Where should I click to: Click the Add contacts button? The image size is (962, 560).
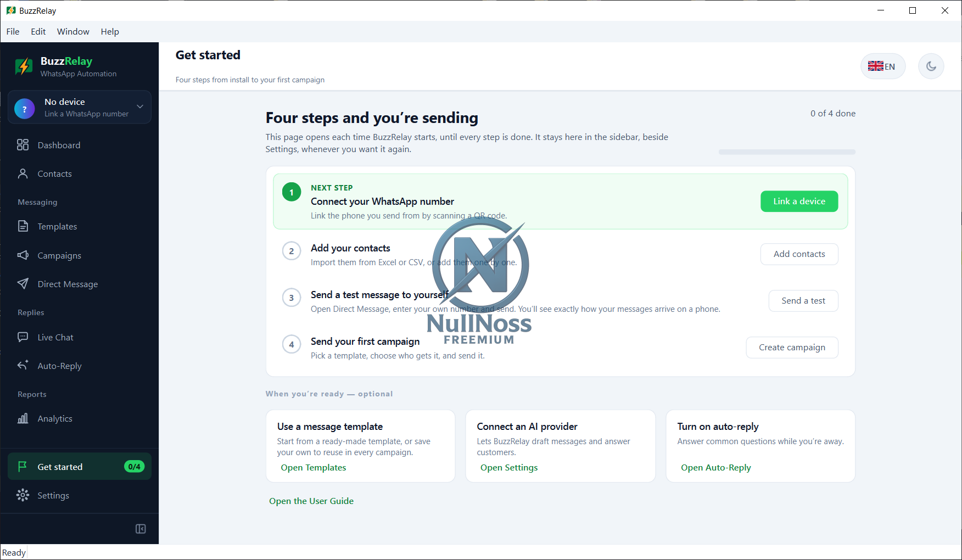799,254
